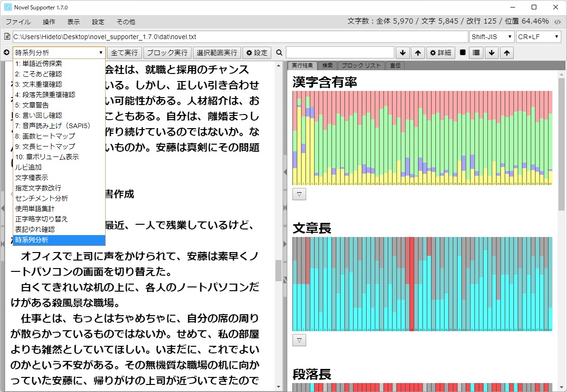The width and height of the screenshot is (567, 392).
Task: Click the rightmost up-arrow icon on the toolbar
Action: pos(506,52)
